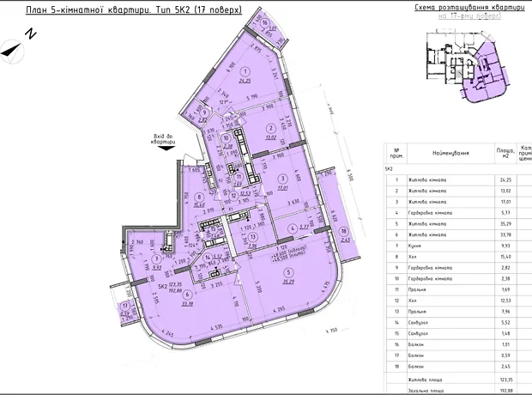The width and height of the screenshot is (532, 395).
Task: Click circled room number 3 on plan
Action: coord(282,178)
